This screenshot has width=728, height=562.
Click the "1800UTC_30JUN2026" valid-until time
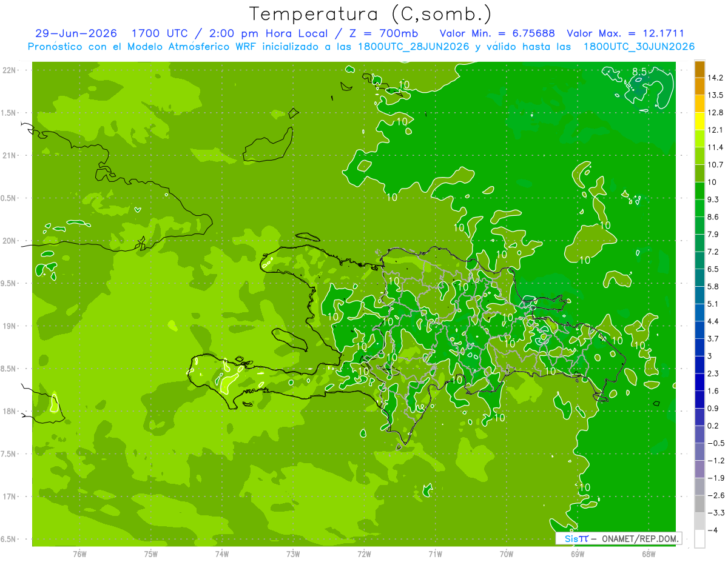tap(639, 47)
